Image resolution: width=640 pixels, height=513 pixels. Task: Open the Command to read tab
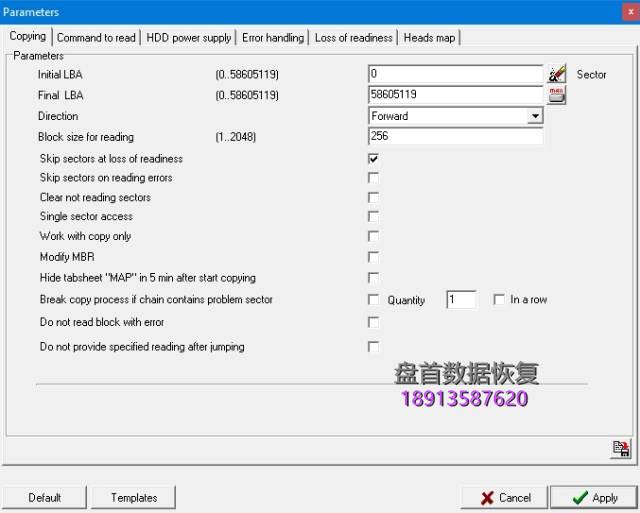click(x=96, y=38)
